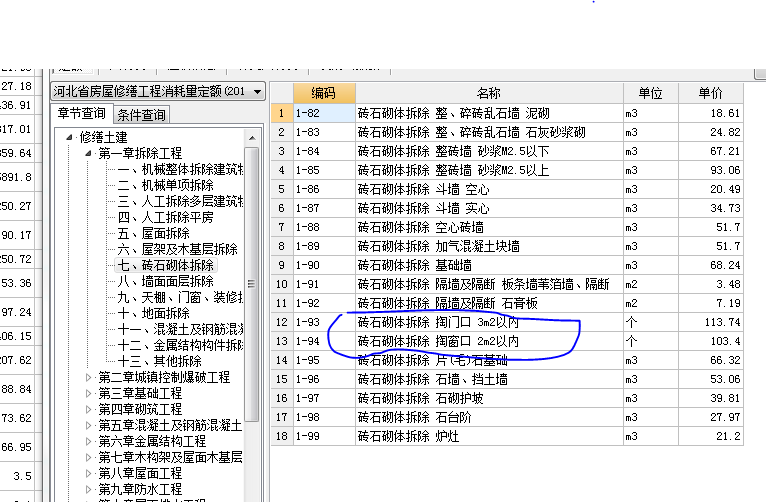Click the 名称 column header

click(x=489, y=93)
